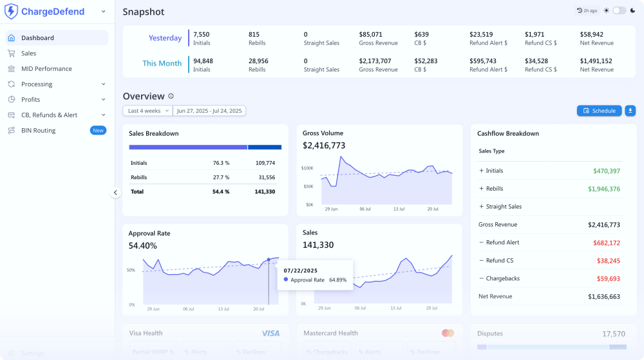The image size is (644, 360).
Task: Click the ChargeDefend shield logo
Action: (11, 12)
